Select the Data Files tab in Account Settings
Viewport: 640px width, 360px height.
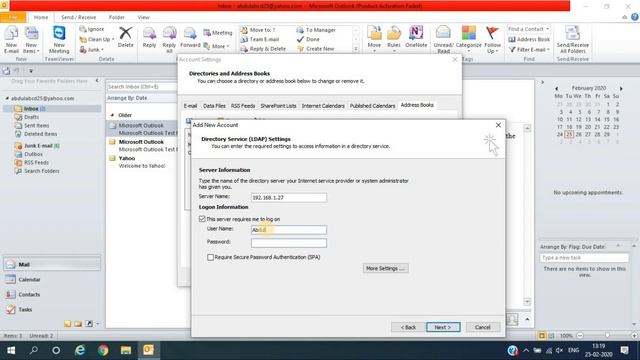point(214,106)
